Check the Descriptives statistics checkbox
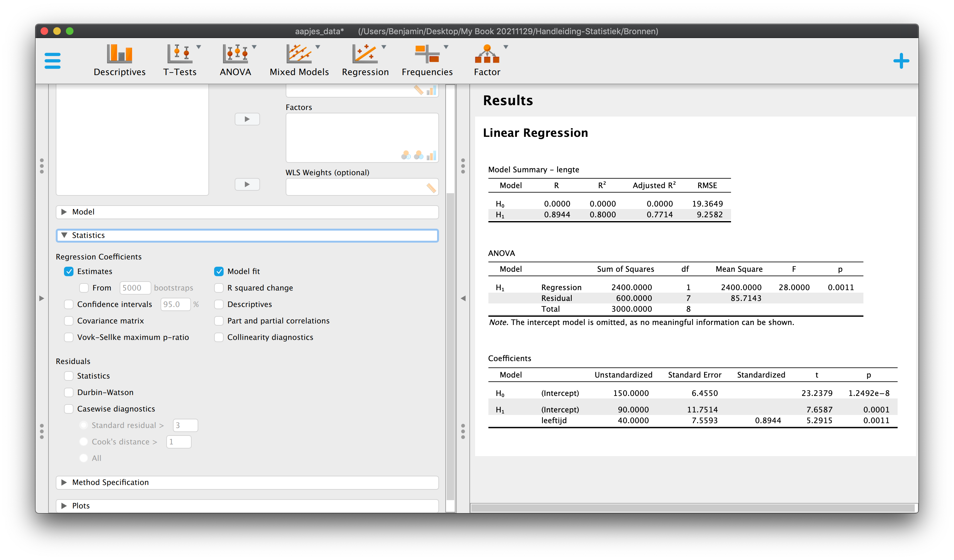This screenshot has width=954, height=560. tap(219, 304)
